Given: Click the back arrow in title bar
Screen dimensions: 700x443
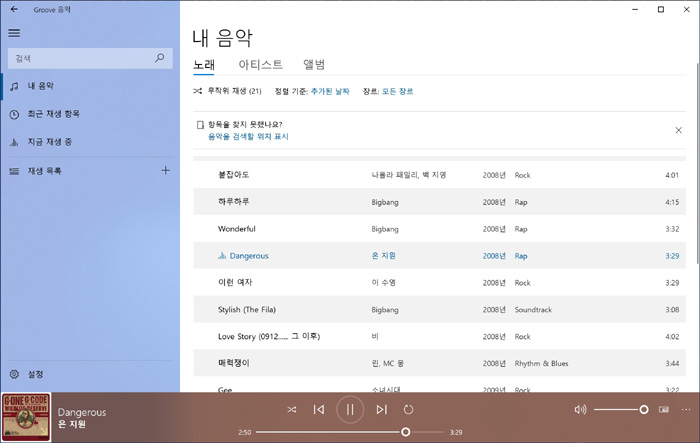Looking at the screenshot, I should pos(14,9).
